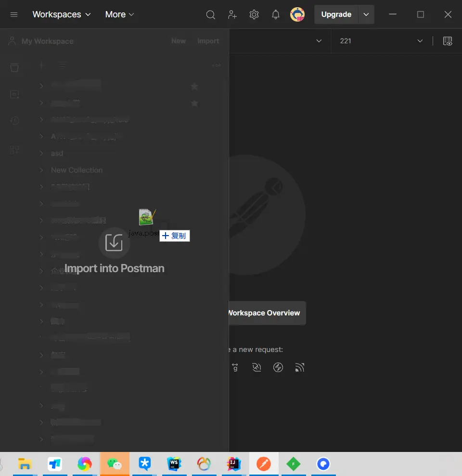Open the Workspaces dropdown
Screen dimensions: 462x476
(x=62, y=14)
